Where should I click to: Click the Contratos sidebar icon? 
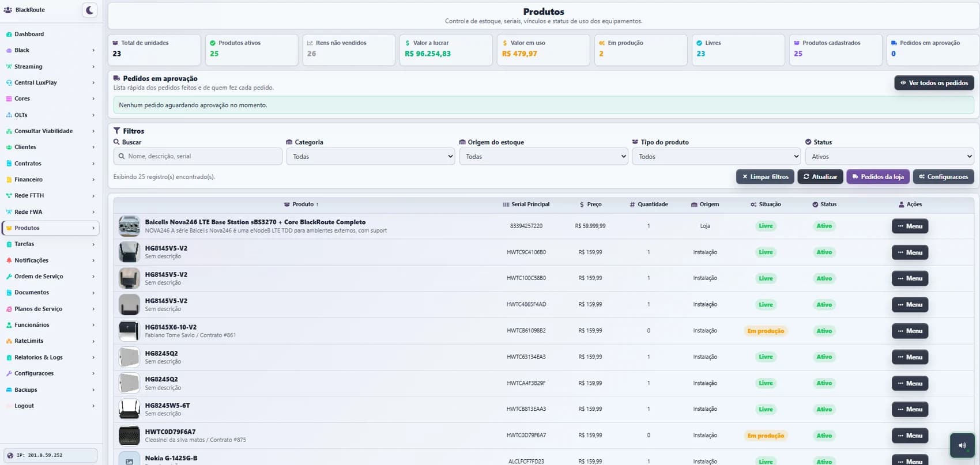point(9,164)
